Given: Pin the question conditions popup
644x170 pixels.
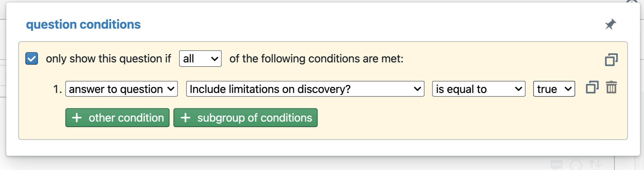Looking at the screenshot, I should (x=610, y=24).
